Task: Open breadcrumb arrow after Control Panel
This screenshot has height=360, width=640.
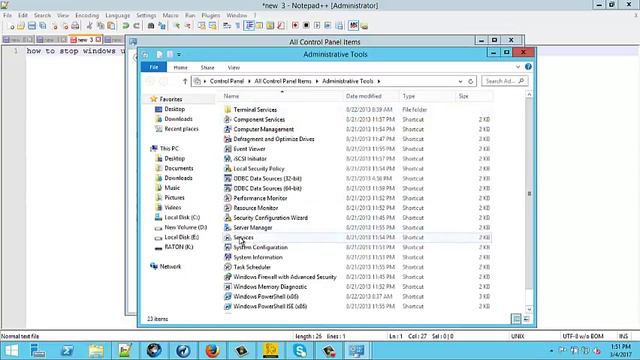Action: click(x=249, y=81)
